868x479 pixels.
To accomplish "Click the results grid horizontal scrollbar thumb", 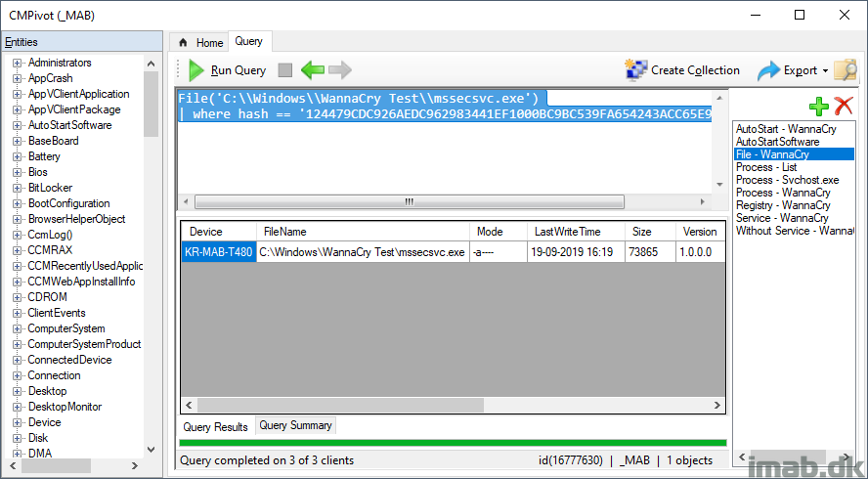I will point(340,406).
